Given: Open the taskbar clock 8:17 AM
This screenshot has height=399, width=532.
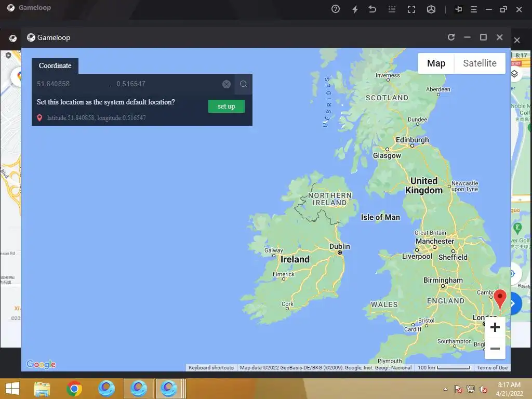Looking at the screenshot, I should (509, 385).
